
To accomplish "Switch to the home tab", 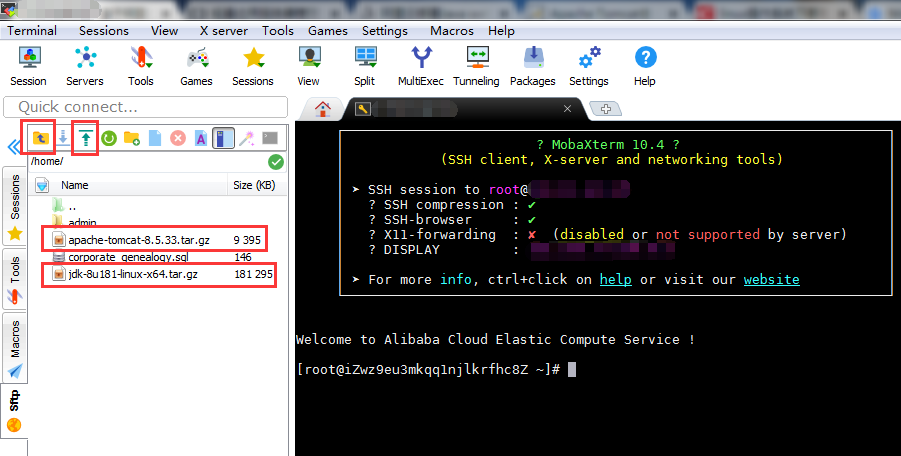I will pos(323,108).
